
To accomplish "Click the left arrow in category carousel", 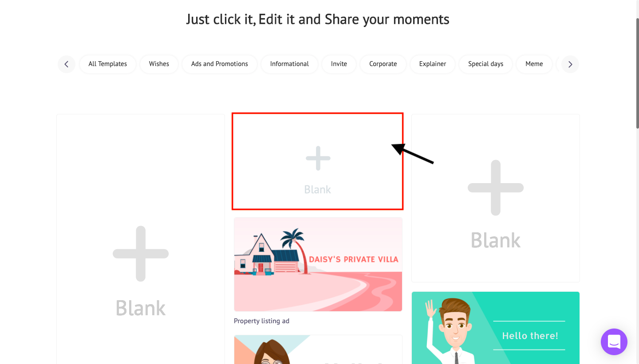I will 66,64.
